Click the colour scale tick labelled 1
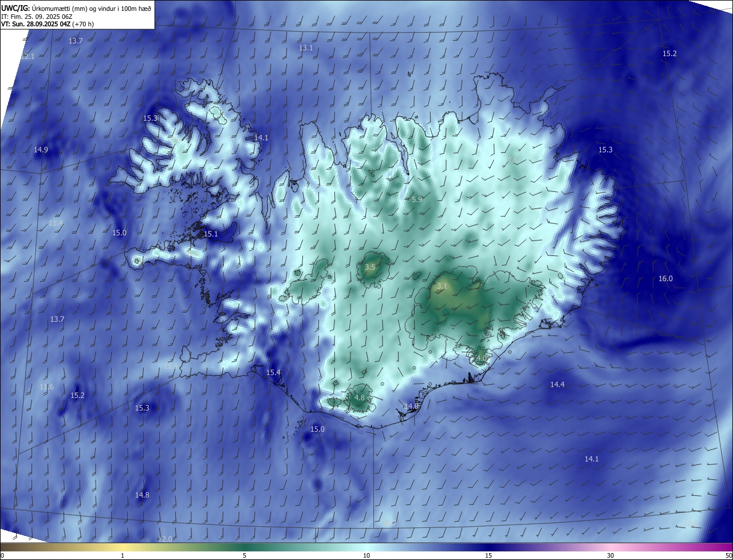Viewport: 733px width, 560px height. pyautogui.click(x=123, y=555)
